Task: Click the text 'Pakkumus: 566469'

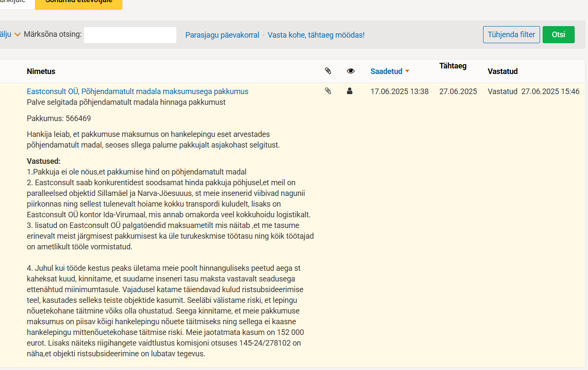Action: click(x=59, y=118)
